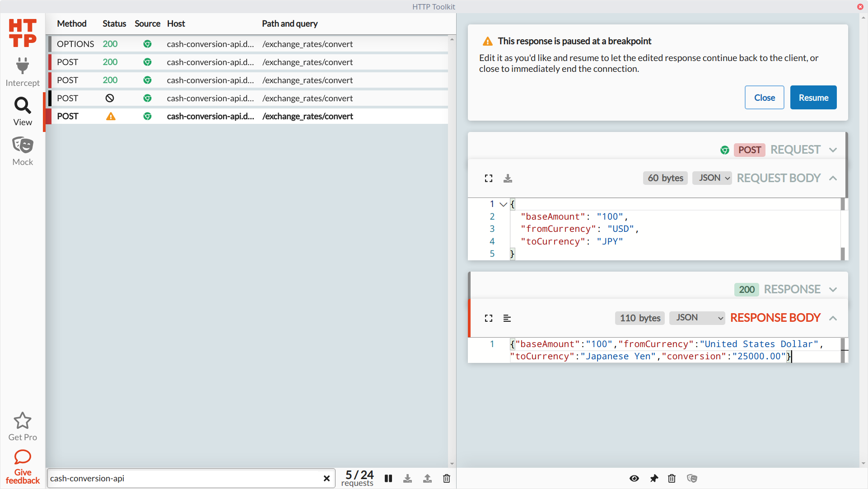Click Chrome icon in REQUEST header
This screenshot has height=489, width=868.
(x=725, y=150)
